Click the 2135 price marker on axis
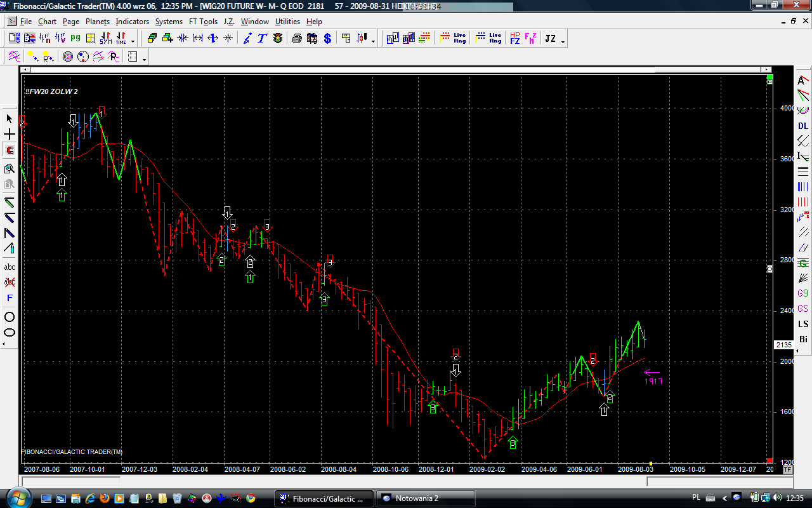Image resolution: width=812 pixels, height=508 pixels. pos(783,345)
